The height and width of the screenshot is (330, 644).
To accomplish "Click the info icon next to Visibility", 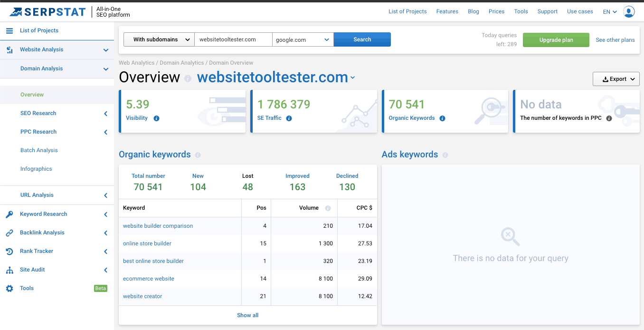I will click(x=156, y=118).
